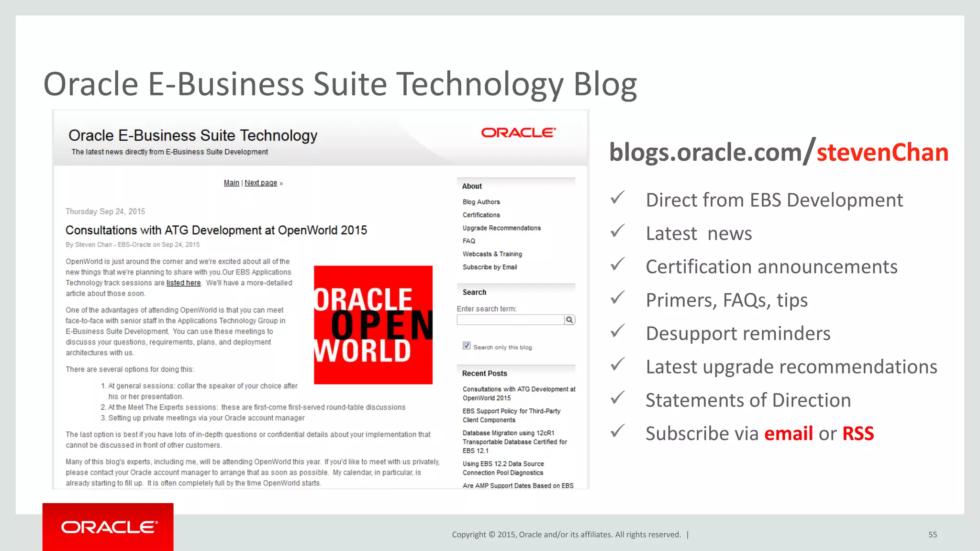Open the 'listed here' link in article
This screenshot has width=980, height=551.
(183, 283)
